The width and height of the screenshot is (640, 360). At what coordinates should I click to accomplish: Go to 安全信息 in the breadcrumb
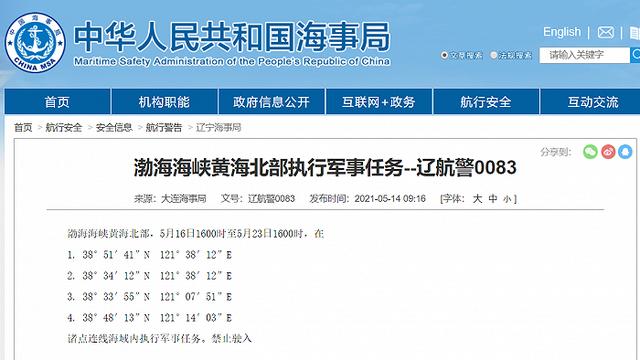pos(114,127)
